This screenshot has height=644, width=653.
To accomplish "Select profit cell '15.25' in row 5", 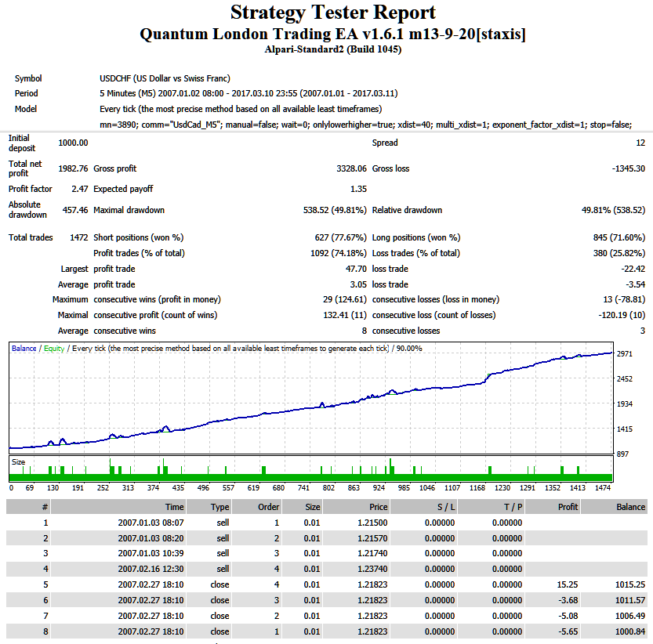I will pos(568,584).
